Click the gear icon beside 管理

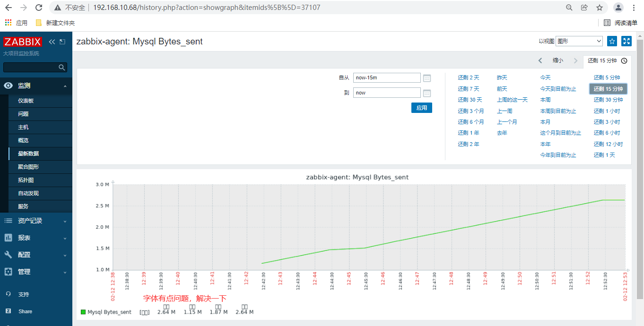[8, 272]
